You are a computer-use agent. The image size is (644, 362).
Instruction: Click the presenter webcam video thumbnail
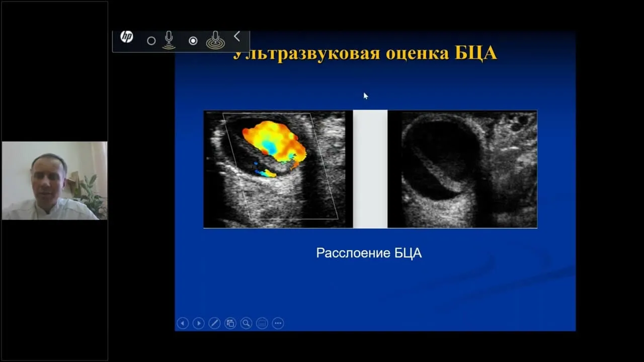tap(54, 180)
